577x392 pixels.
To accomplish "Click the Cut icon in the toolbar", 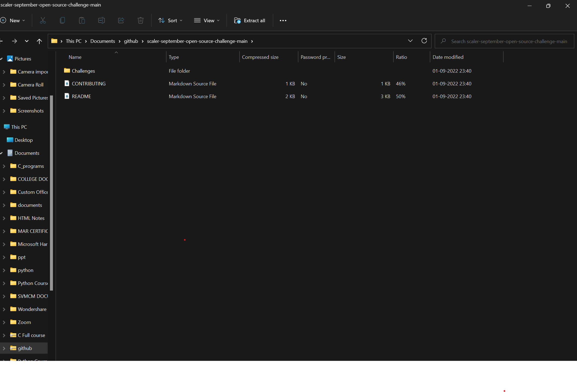I will pyautogui.click(x=43, y=20).
